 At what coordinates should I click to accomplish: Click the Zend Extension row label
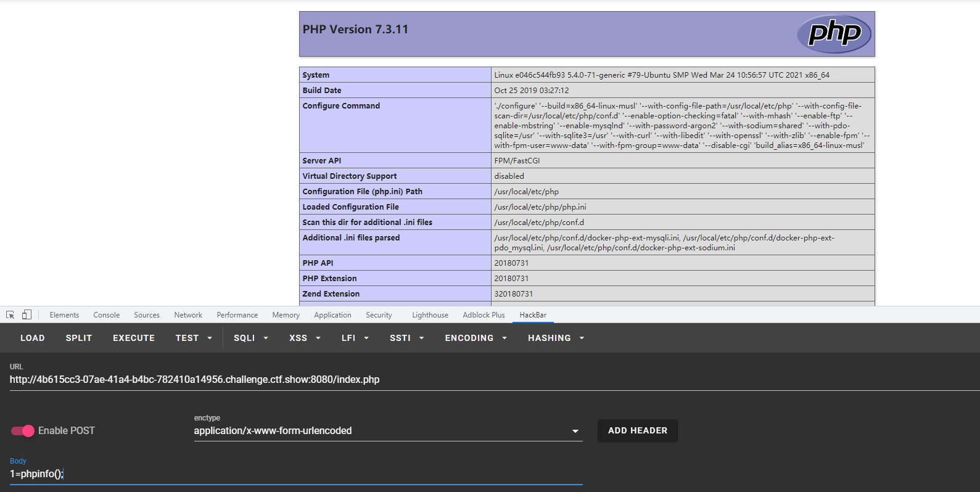coord(331,293)
